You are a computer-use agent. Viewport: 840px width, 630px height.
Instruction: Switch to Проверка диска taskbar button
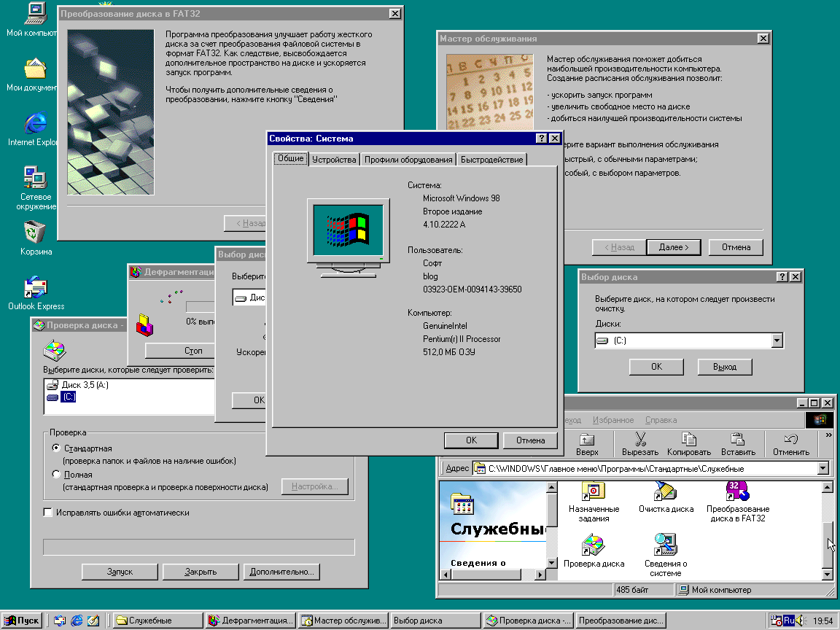[x=529, y=621]
